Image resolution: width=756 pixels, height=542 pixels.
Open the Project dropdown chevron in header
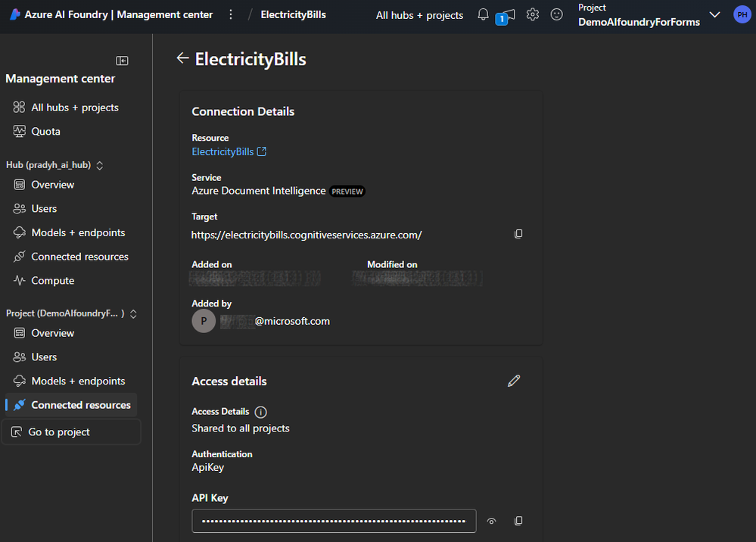click(714, 14)
